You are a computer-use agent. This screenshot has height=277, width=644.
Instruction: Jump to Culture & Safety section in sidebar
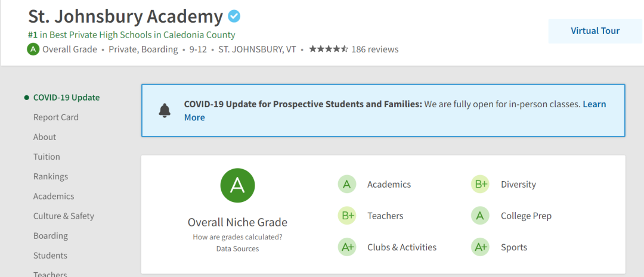coord(64,216)
